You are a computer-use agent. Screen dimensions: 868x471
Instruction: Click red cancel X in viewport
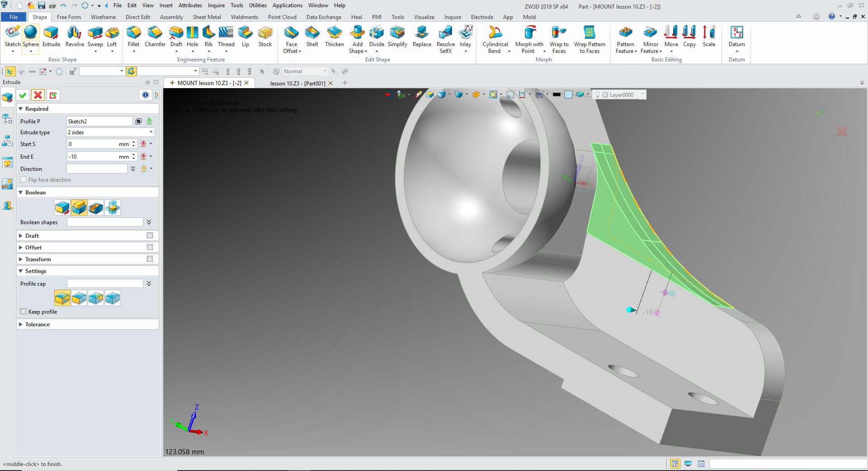[x=842, y=132]
